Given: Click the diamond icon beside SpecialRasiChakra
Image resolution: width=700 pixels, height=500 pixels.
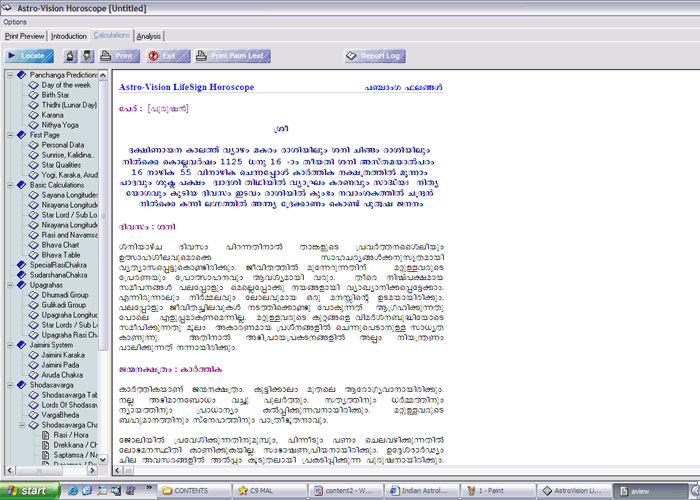Looking at the screenshot, I should (21, 265).
